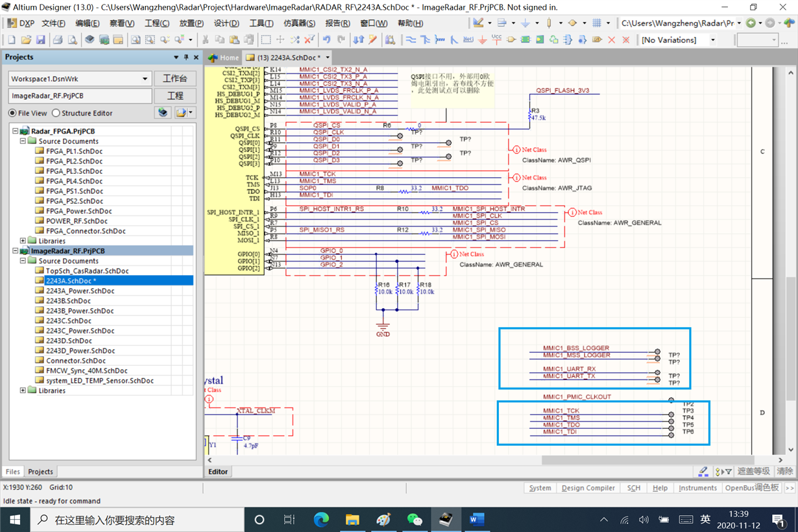Click the Cut scissors toolbar icon
The image size is (798, 532).
coord(205,40)
